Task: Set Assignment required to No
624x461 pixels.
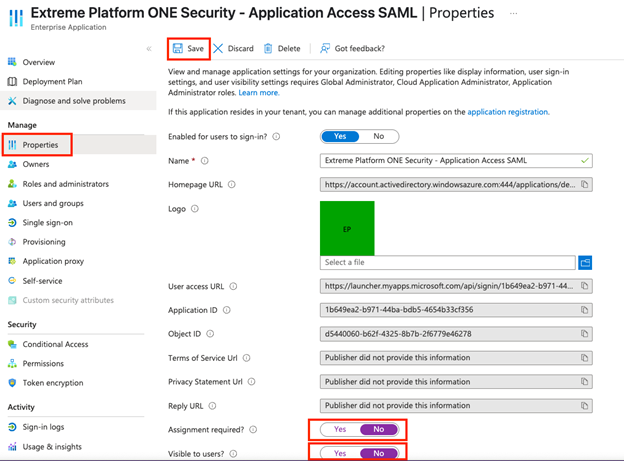Action: 378,429
